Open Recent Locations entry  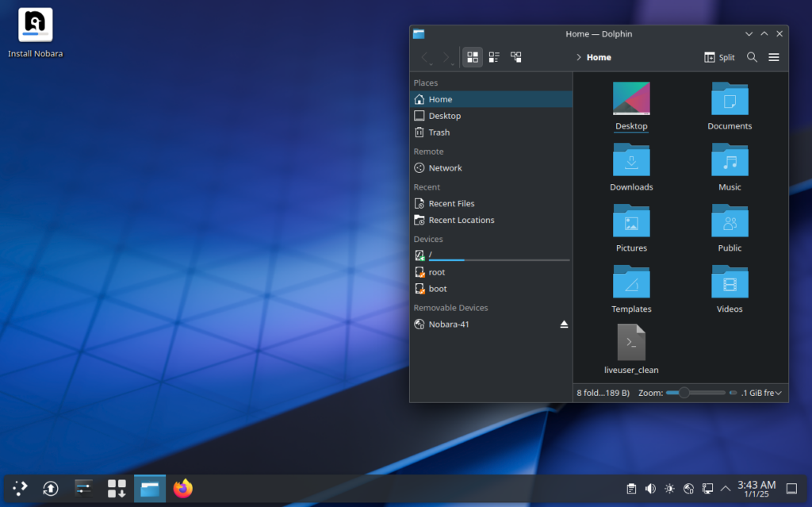pyautogui.click(x=491, y=220)
